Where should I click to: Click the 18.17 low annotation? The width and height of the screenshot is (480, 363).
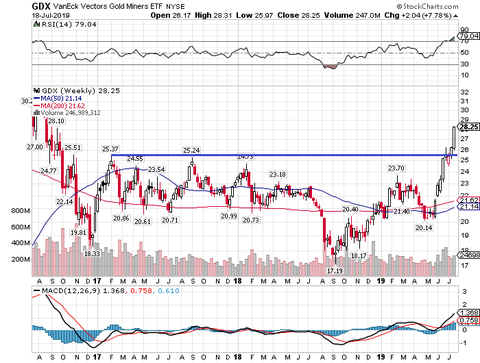click(359, 256)
